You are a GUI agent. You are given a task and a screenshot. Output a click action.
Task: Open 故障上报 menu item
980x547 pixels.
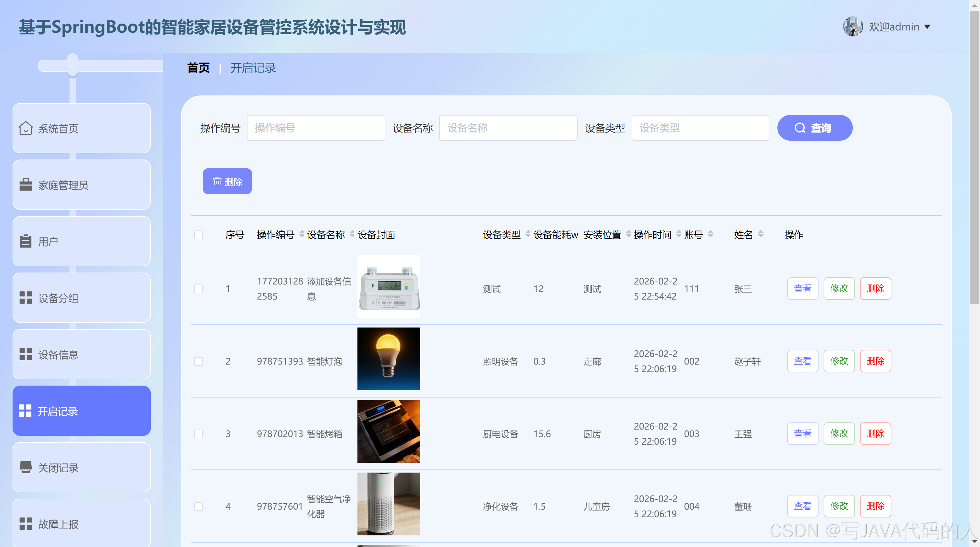click(81, 523)
